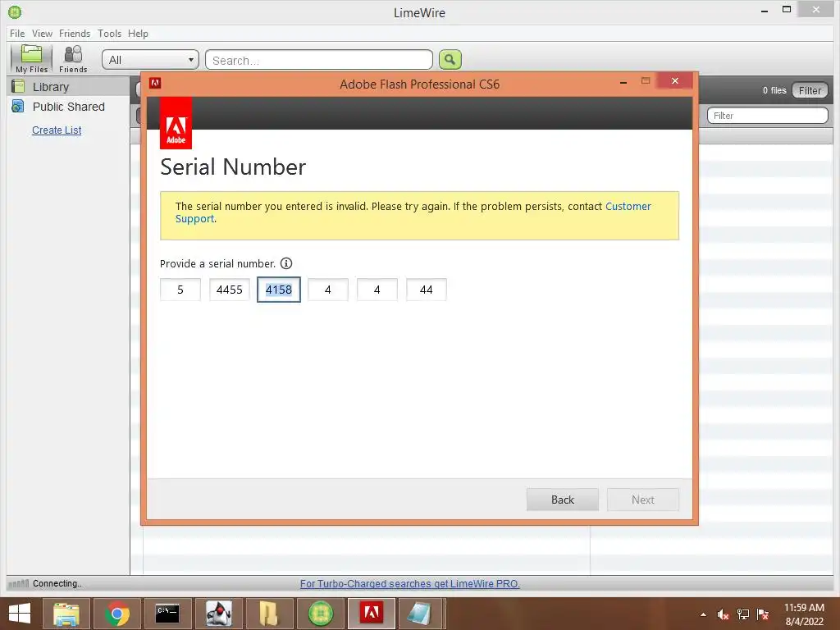The image size is (840, 630).
Task: Click the serial field containing 4455
Action: (x=230, y=290)
